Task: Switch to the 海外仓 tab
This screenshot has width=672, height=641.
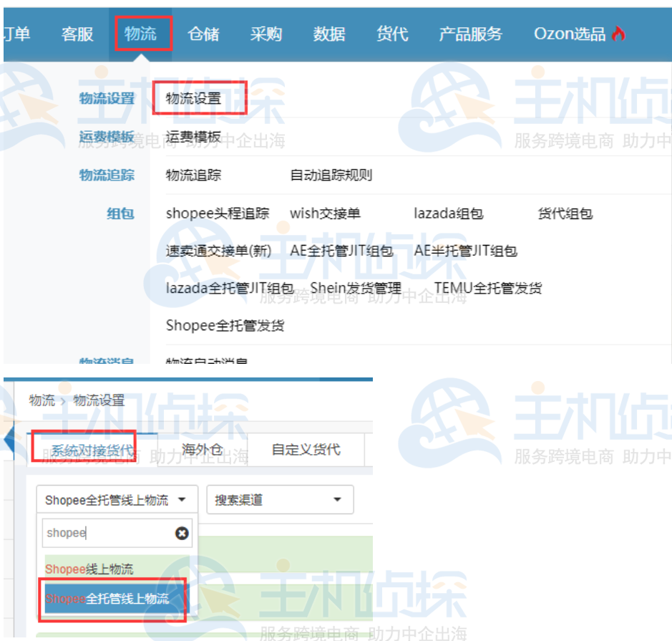Action: pyautogui.click(x=203, y=450)
